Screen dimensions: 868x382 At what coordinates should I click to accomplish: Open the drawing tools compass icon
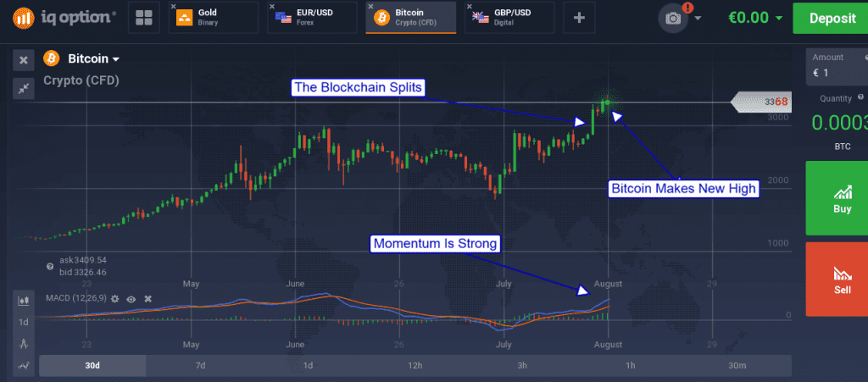23,344
